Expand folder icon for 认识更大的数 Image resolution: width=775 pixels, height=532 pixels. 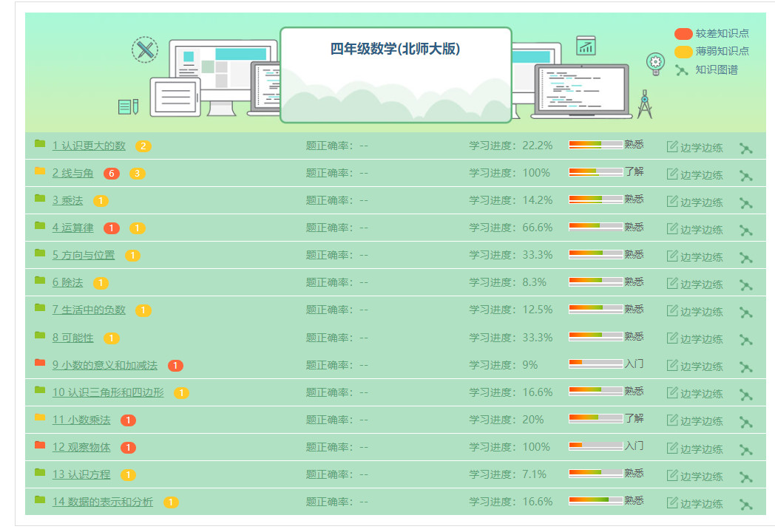(40, 143)
